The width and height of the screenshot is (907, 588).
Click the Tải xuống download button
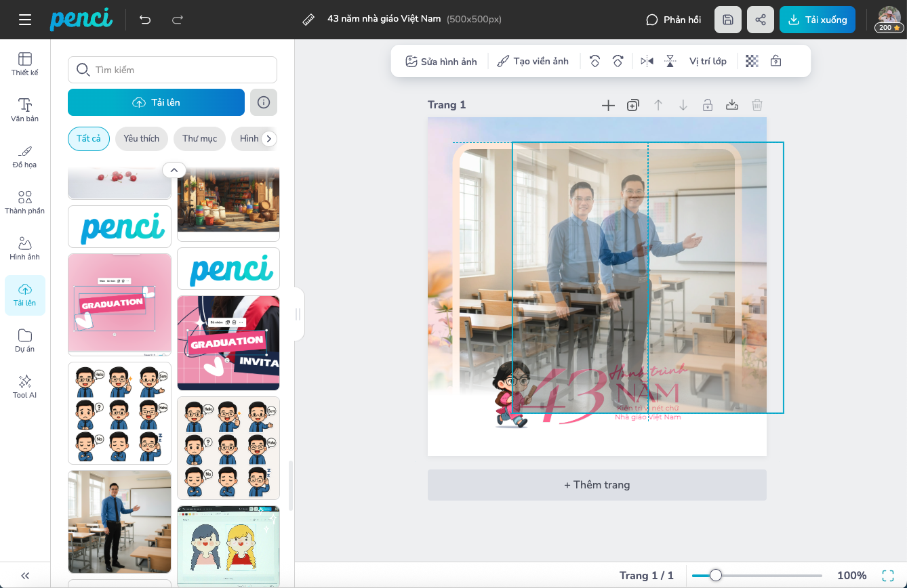(817, 20)
